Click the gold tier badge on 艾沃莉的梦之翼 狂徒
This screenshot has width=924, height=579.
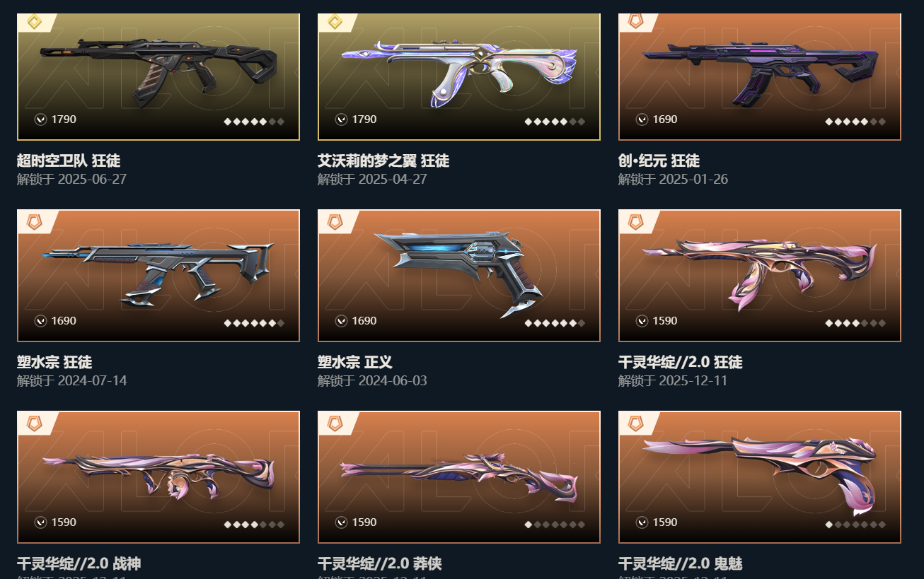(335, 22)
